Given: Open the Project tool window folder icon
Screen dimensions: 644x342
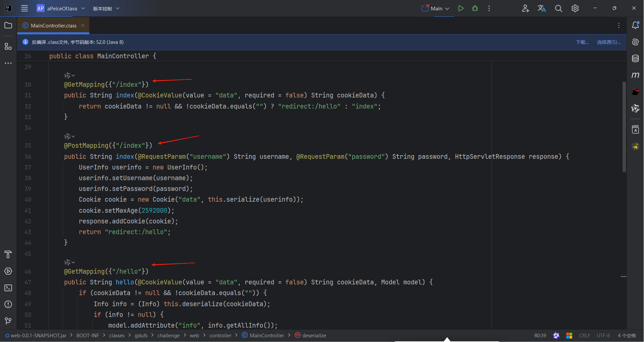Looking at the screenshot, I should 8,25.
